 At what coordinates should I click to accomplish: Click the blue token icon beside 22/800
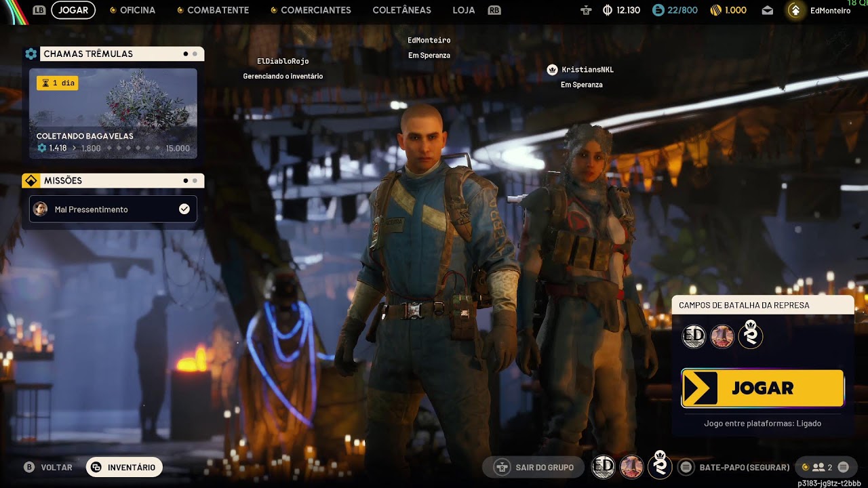coord(658,10)
